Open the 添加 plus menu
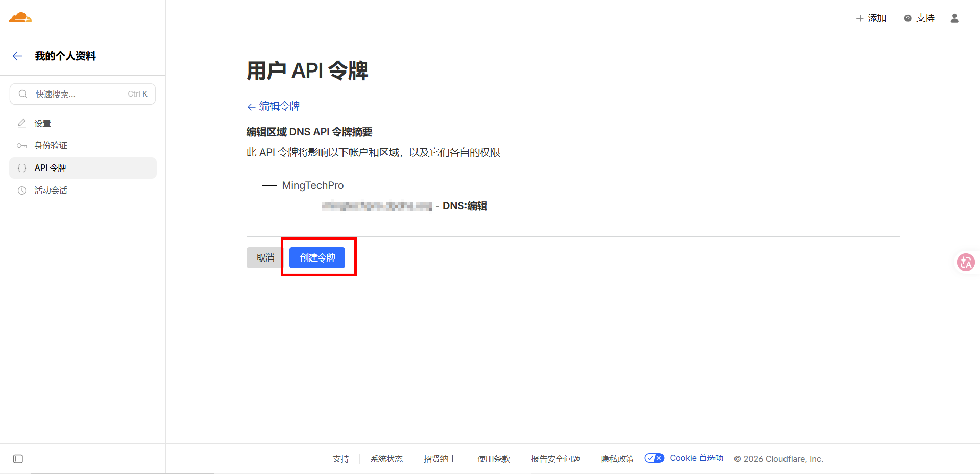This screenshot has height=474, width=980. [x=871, y=18]
